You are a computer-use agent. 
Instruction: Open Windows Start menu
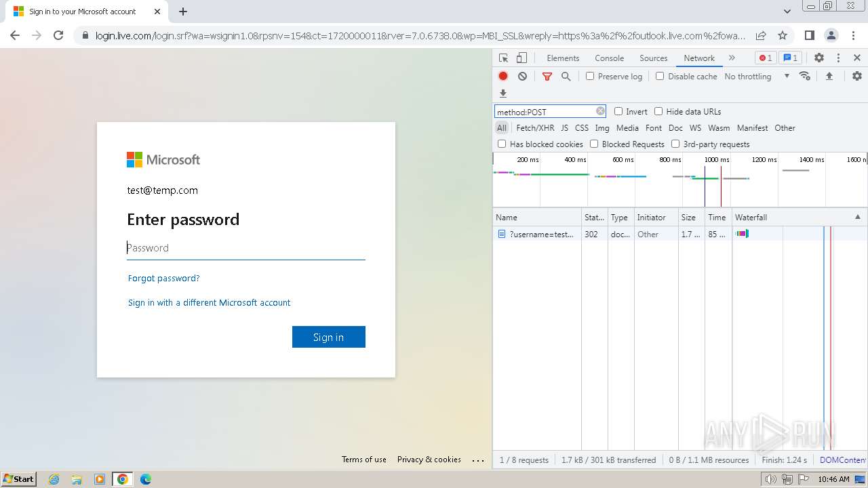pyautogui.click(x=19, y=479)
